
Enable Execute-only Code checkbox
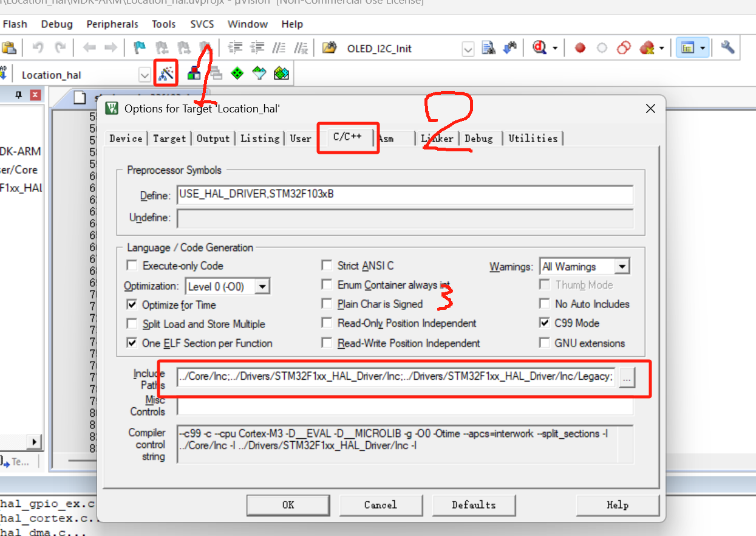132,266
